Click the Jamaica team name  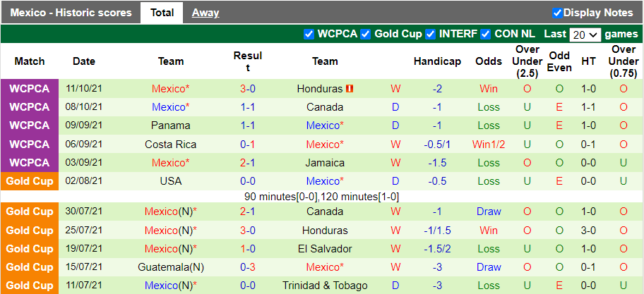pyautogui.click(x=325, y=162)
